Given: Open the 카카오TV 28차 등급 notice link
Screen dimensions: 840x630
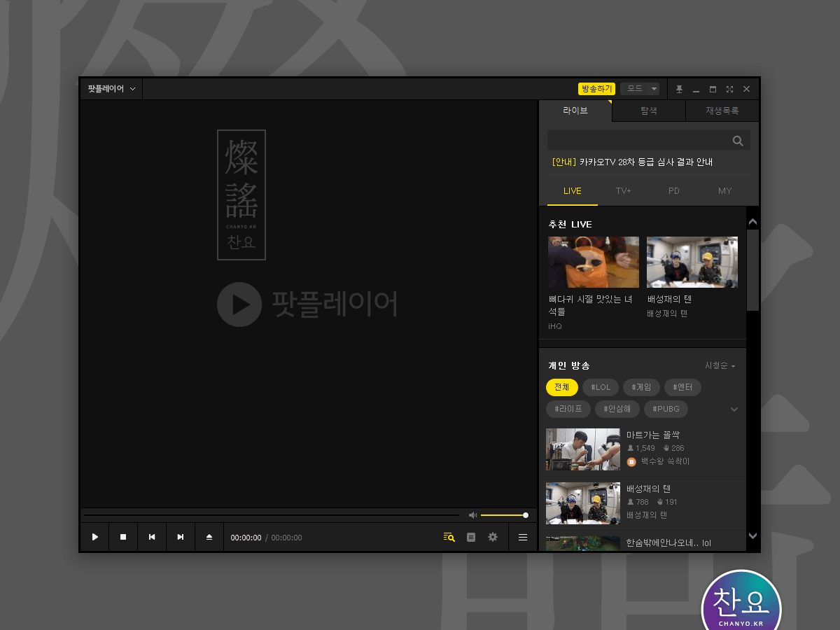Looking at the screenshot, I should click(632, 162).
